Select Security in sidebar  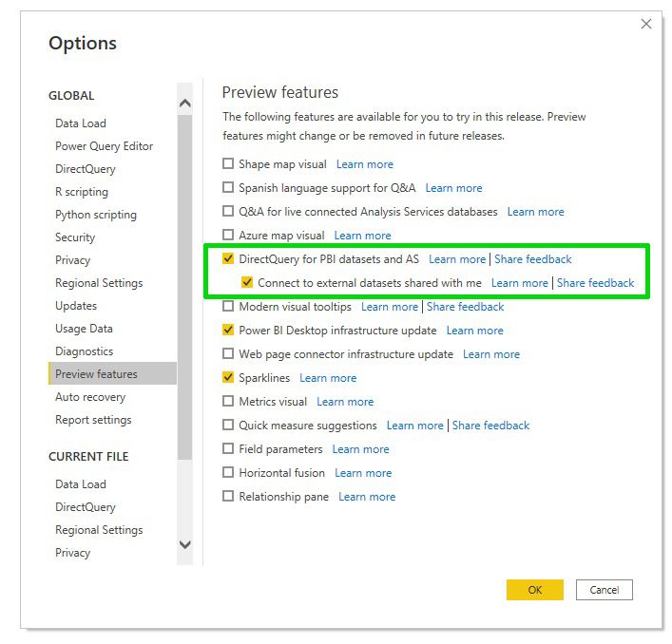coord(75,237)
